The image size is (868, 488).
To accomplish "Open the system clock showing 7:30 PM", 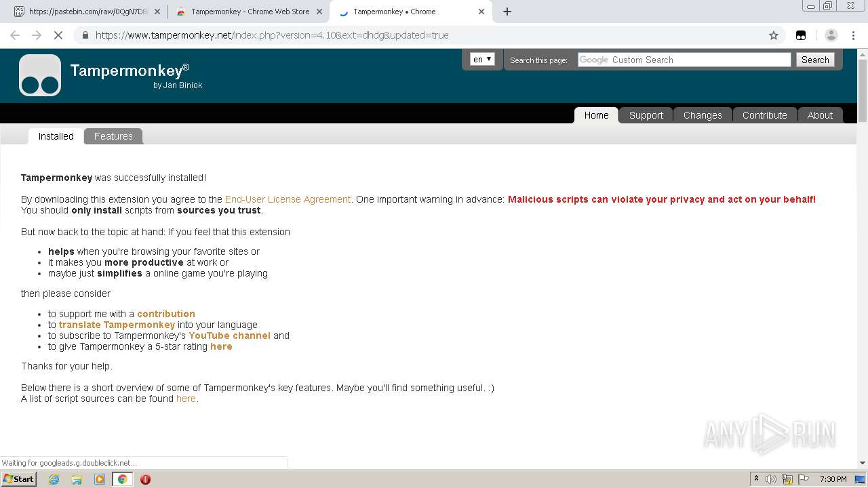I will pos(833,479).
